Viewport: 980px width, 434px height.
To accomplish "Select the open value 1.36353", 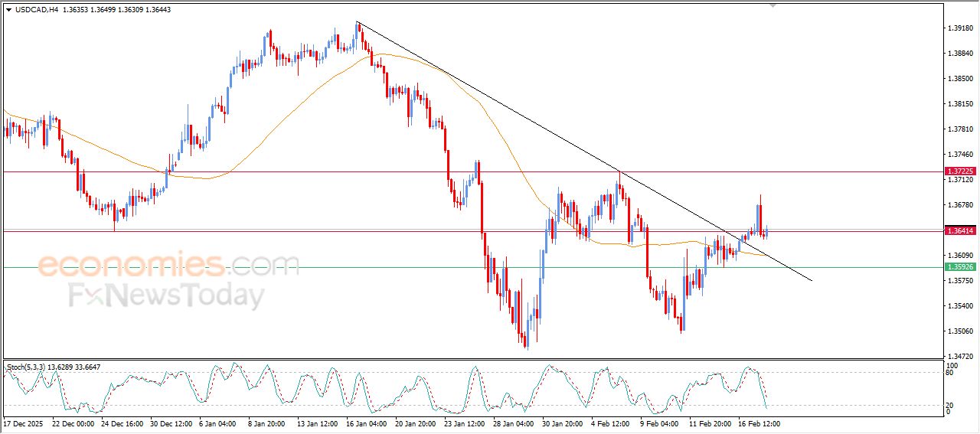I will coord(77,10).
